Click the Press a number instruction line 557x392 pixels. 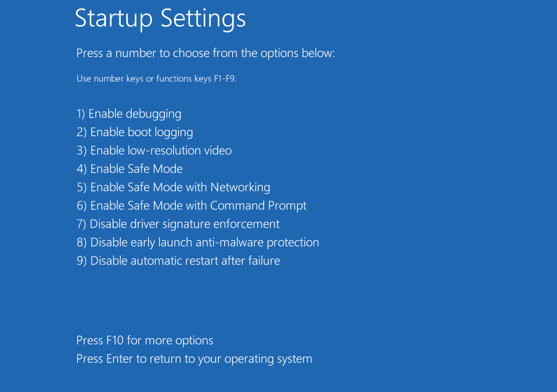[x=205, y=53]
